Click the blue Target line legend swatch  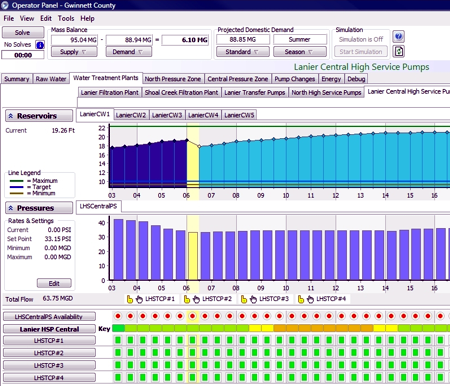(16, 187)
